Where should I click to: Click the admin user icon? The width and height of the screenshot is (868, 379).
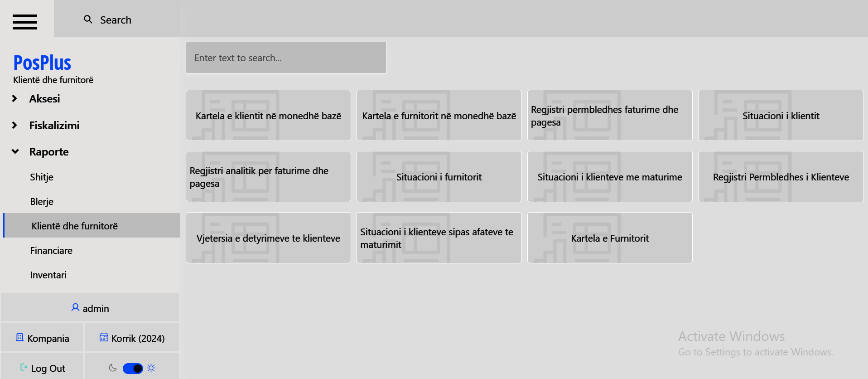pyautogui.click(x=75, y=307)
